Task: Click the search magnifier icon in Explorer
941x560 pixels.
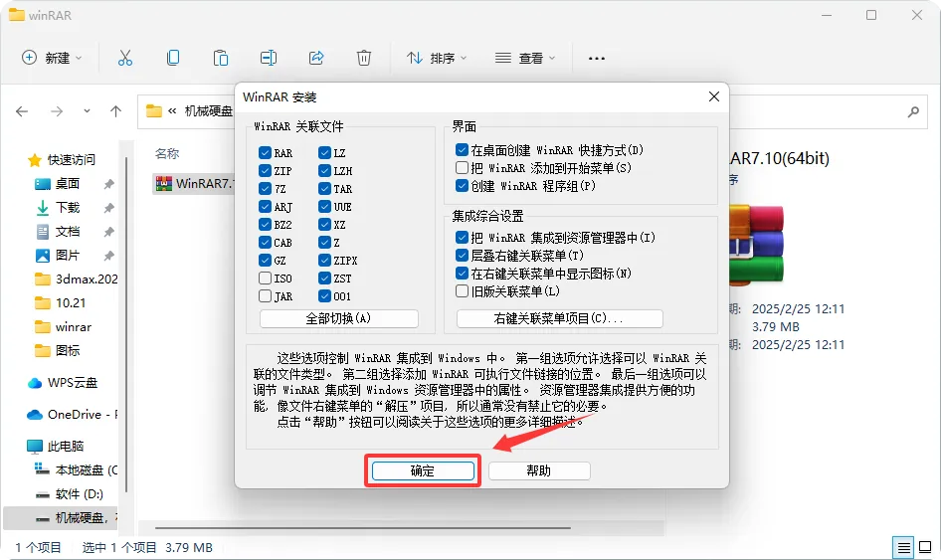Action: tap(913, 111)
